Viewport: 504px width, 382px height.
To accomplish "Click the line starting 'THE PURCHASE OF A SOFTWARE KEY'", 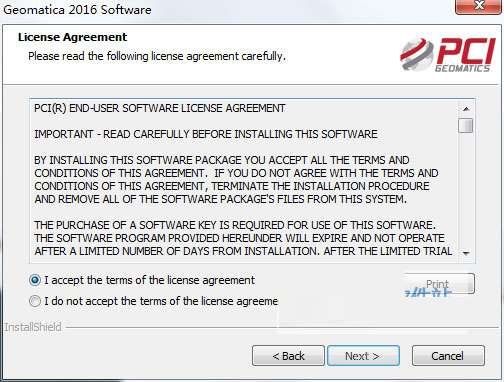I will [x=235, y=225].
